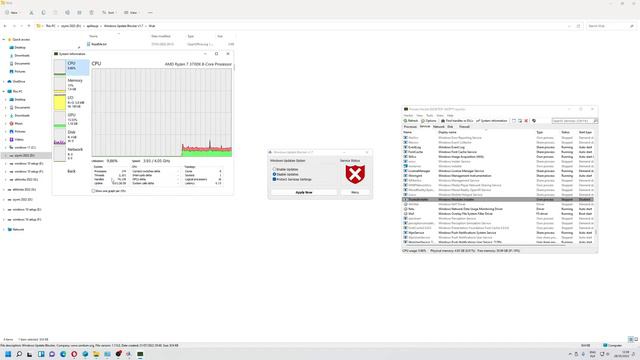
Task: Click the Delete trash icon in Explorer toolbar
Action: [91, 13]
